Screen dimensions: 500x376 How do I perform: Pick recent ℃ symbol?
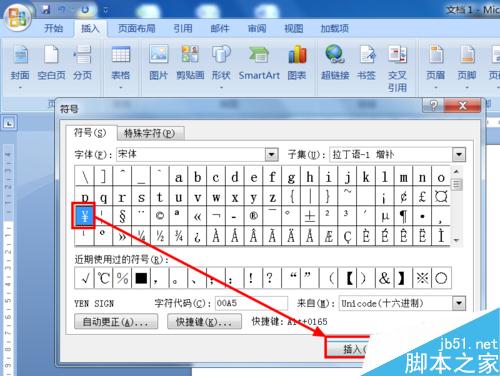104,278
